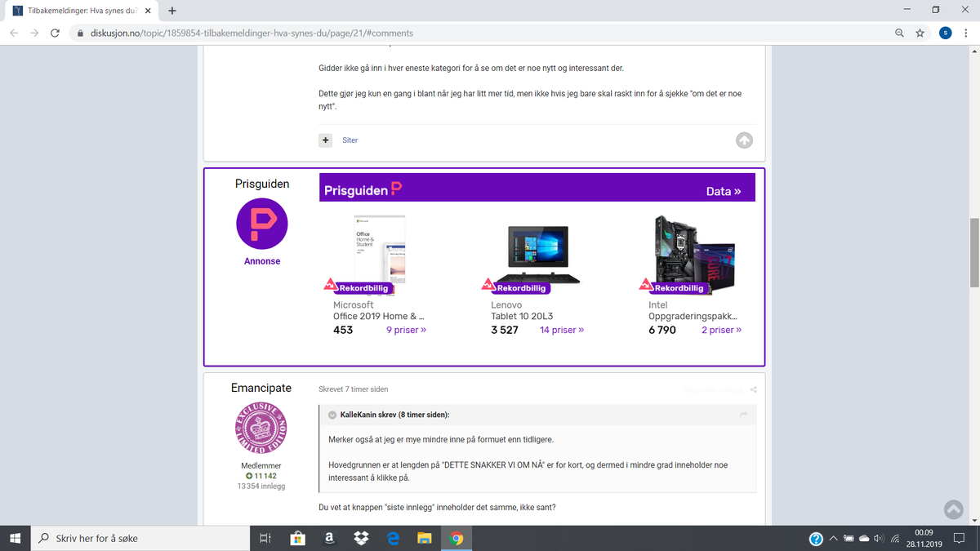This screenshot has height=551, width=980.
Task: View site info via the padlock icon
Action: (79, 33)
